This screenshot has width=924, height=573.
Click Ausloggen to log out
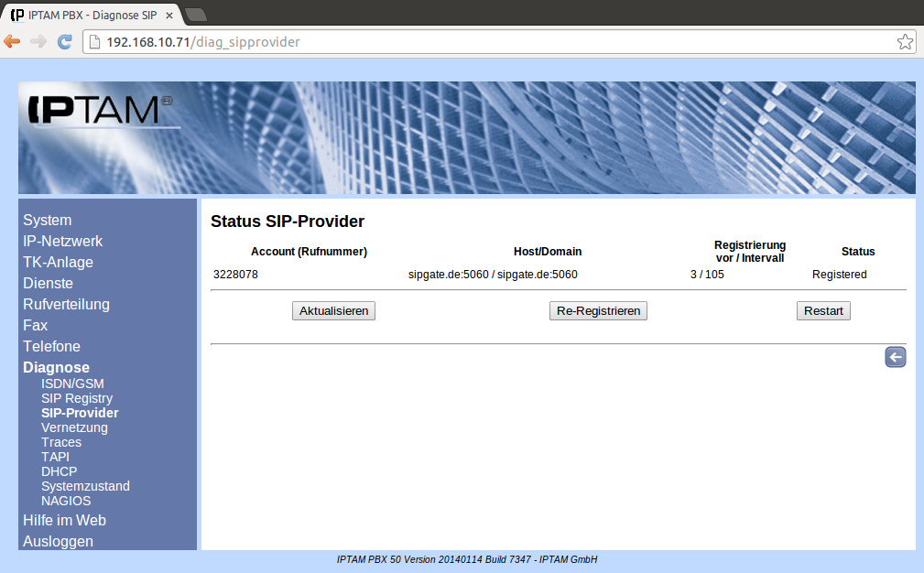(58, 541)
